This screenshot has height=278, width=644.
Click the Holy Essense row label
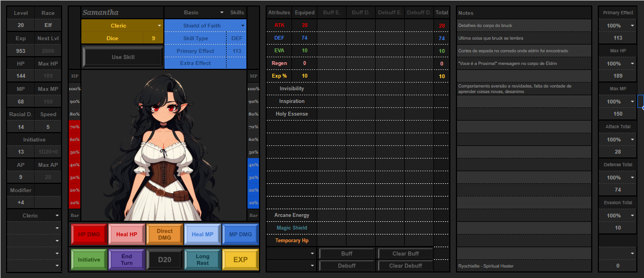click(x=291, y=114)
